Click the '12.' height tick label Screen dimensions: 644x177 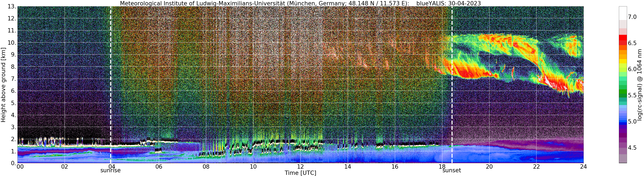click(12, 18)
